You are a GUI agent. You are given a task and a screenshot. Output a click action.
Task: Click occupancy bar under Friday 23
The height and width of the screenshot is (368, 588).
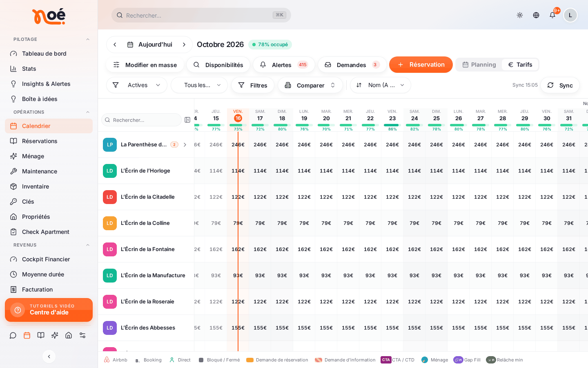pos(392,125)
